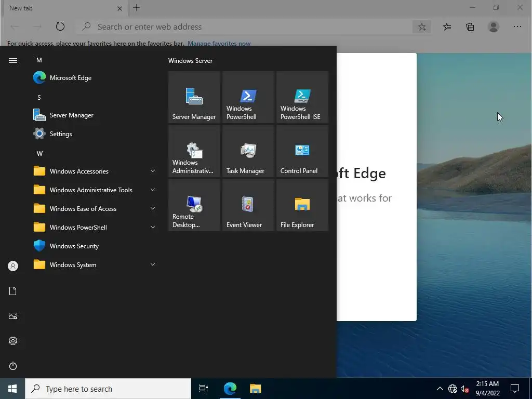Screen dimensions: 532x399
Task: Click the muted volume tray icon
Action: (x=465, y=389)
